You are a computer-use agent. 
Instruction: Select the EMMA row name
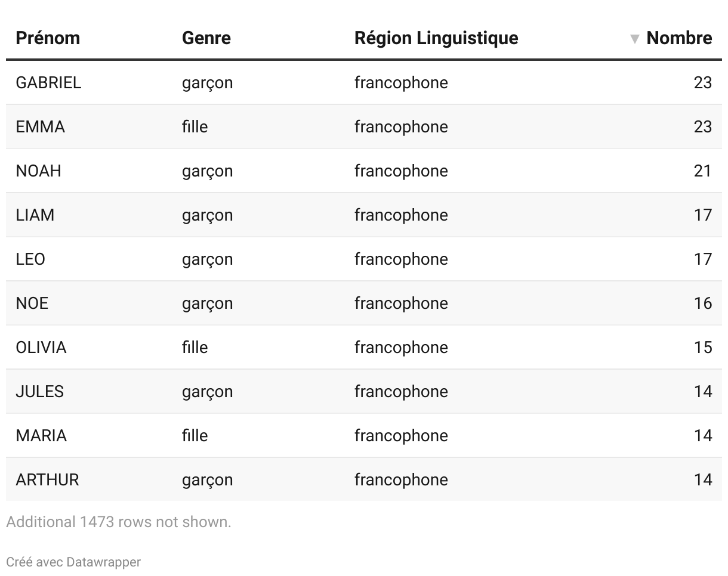coord(41,126)
